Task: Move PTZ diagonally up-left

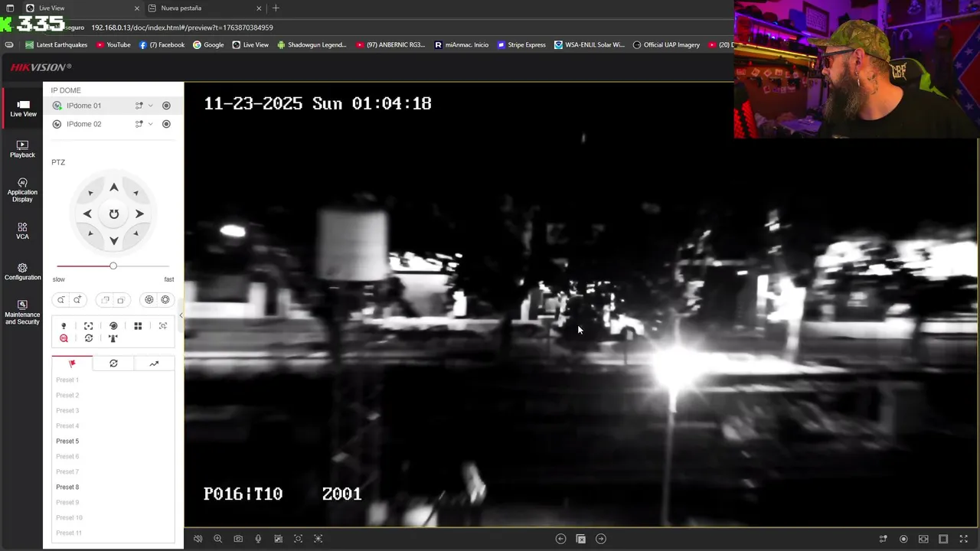Action: tap(90, 194)
